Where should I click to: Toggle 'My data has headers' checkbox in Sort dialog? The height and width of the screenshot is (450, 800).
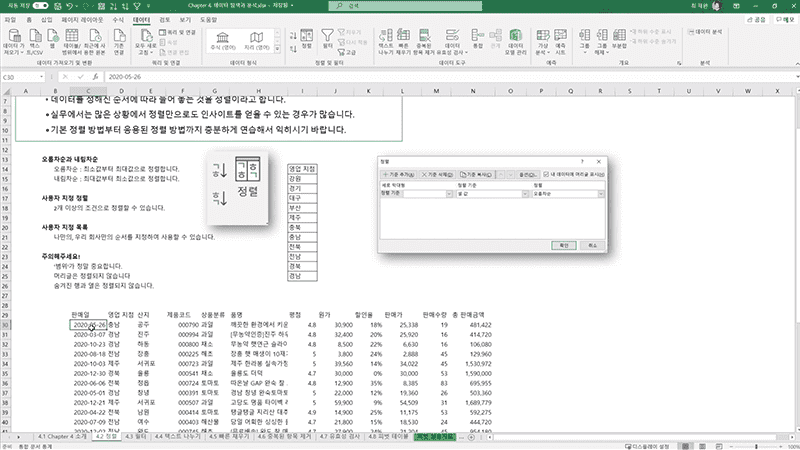click(546, 174)
